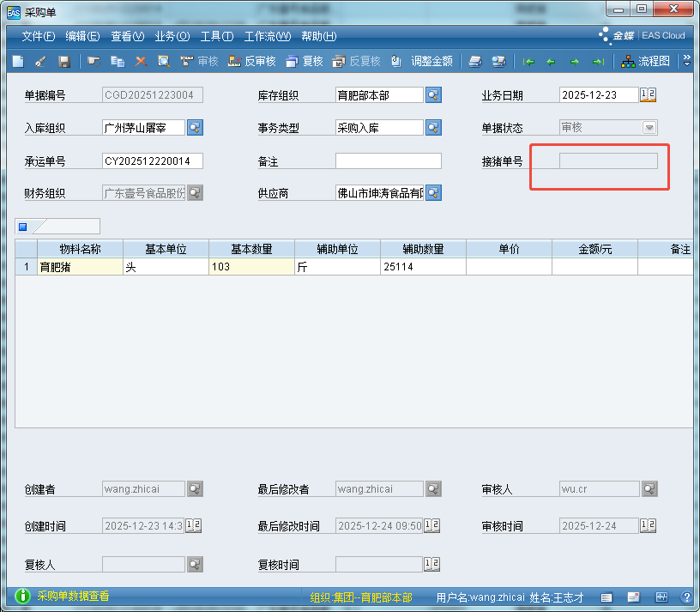Click the 调整金额 toolbar button
This screenshot has height=612, width=700.
pos(422,62)
